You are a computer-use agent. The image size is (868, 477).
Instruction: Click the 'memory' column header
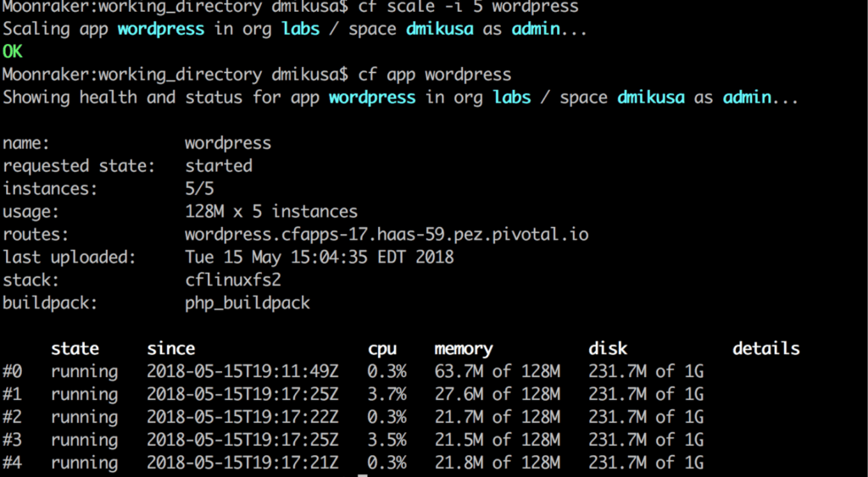(x=464, y=349)
